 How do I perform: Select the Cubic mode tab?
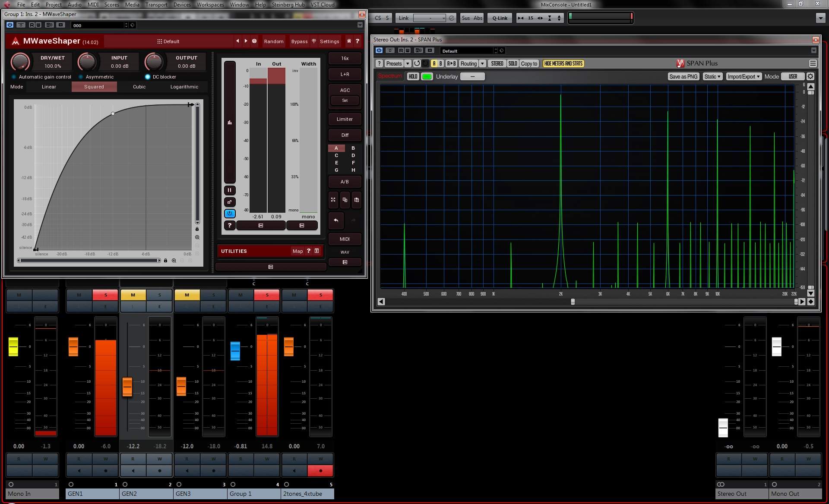139,87
